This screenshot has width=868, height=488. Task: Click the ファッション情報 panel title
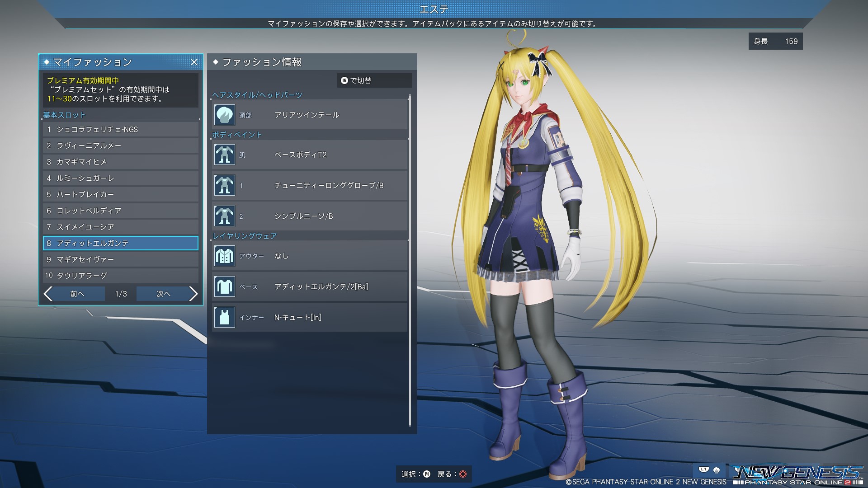coord(262,62)
